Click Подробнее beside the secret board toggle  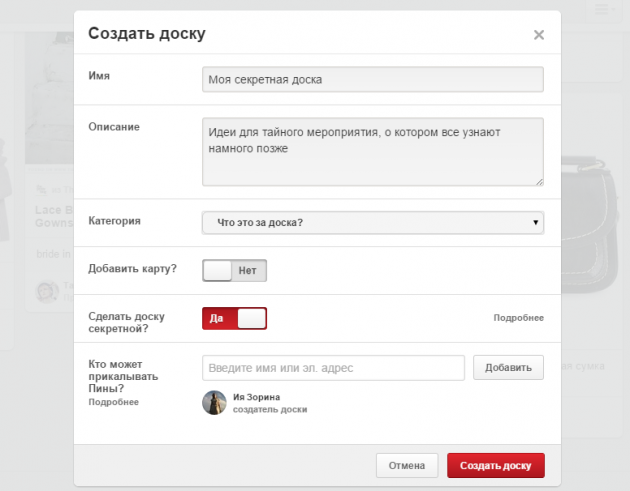[x=518, y=318]
